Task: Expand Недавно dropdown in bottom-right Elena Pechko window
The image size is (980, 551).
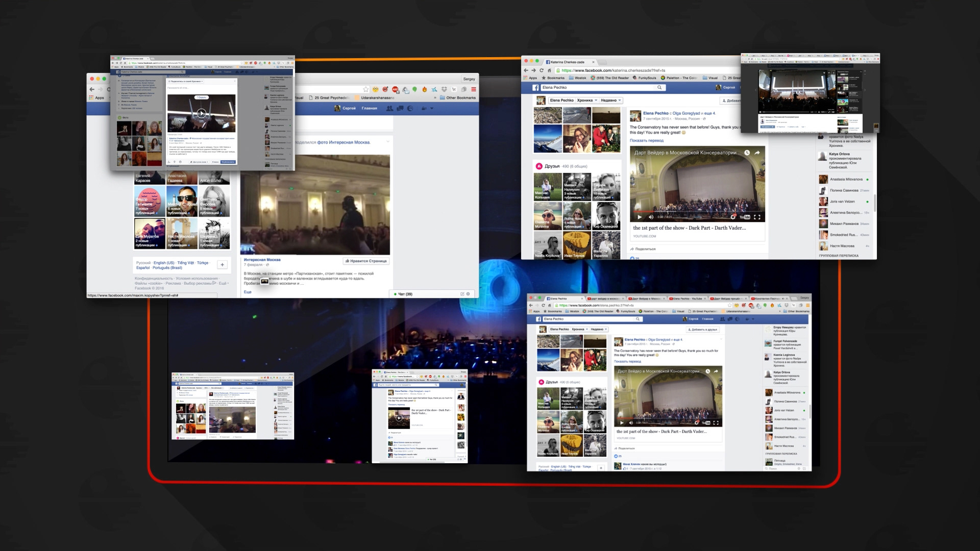Action: pyautogui.click(x=599, y=329)
